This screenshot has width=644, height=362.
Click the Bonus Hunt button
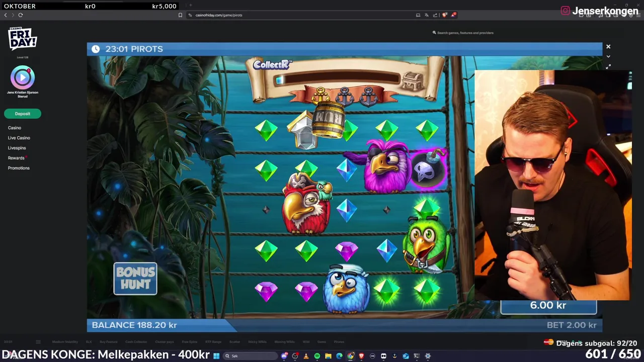point(135,279)
